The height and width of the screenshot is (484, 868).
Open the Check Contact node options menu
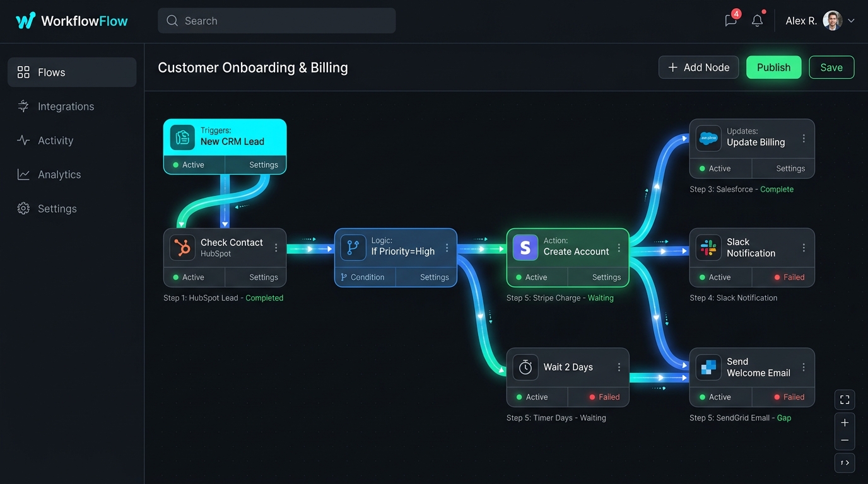[276, 248]
